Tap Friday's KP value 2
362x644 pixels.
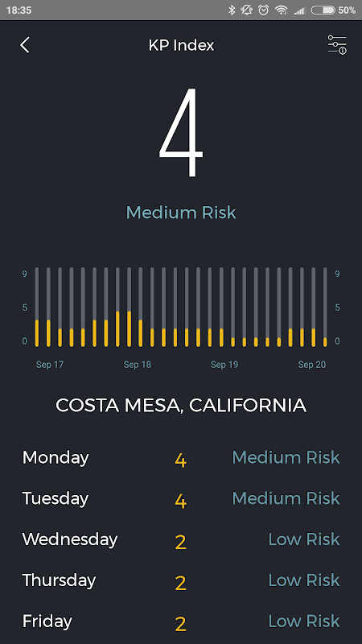click(x=180, y=623)
